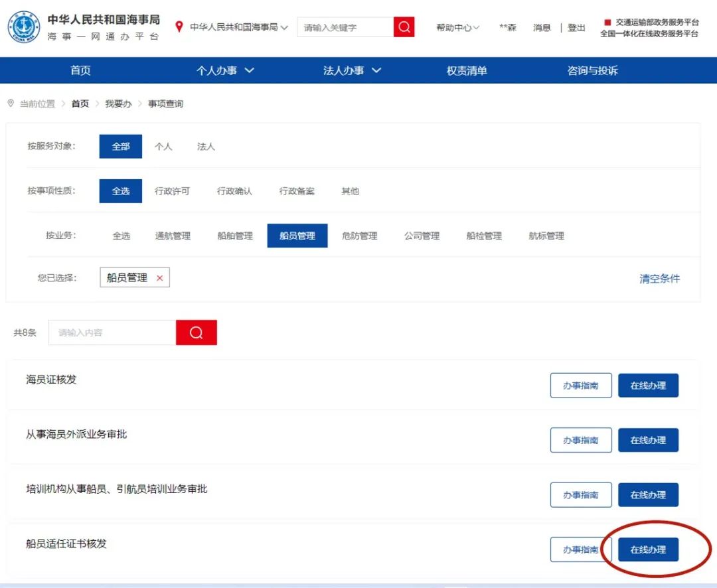Click the 从事海员外派业务审批 item title
This screenshot has width=717, height=588.
click(76, 435)
